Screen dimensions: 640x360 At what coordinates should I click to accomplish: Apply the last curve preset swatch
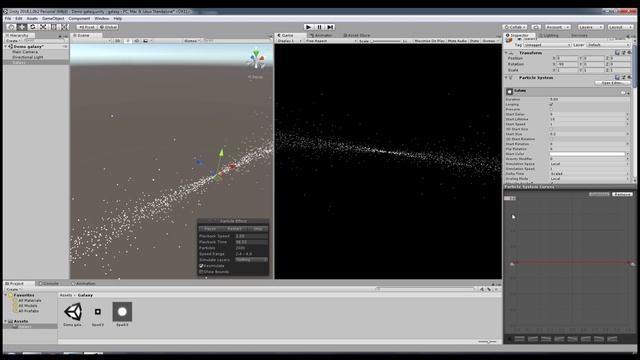point(612,339)
